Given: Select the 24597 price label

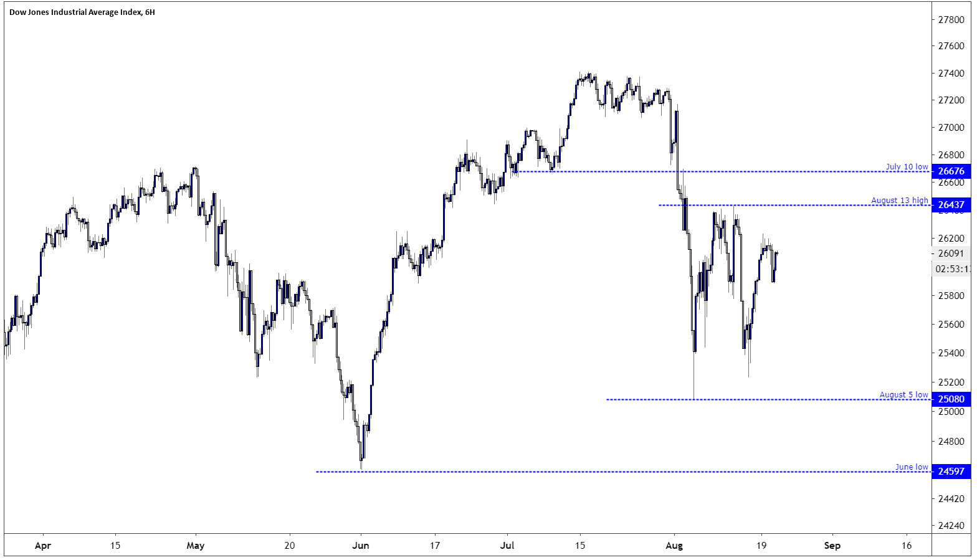Looking at the screenshot, I should coord(951,472).
